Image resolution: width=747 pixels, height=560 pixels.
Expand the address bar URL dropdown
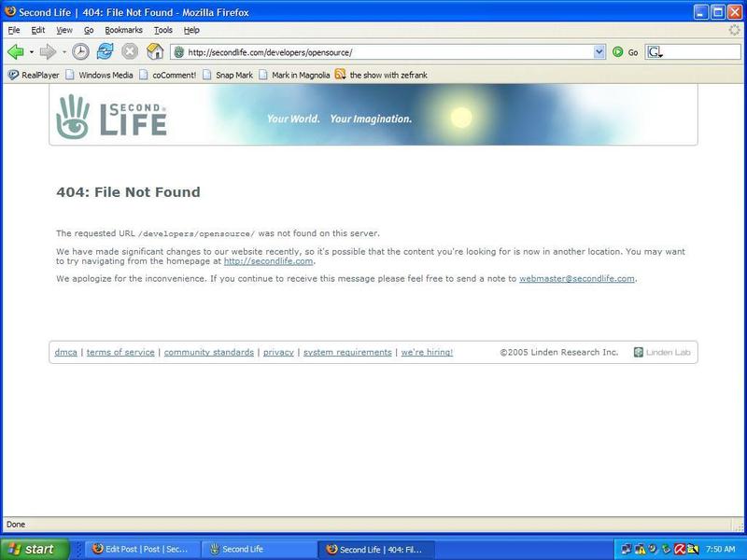click(599, 52)
